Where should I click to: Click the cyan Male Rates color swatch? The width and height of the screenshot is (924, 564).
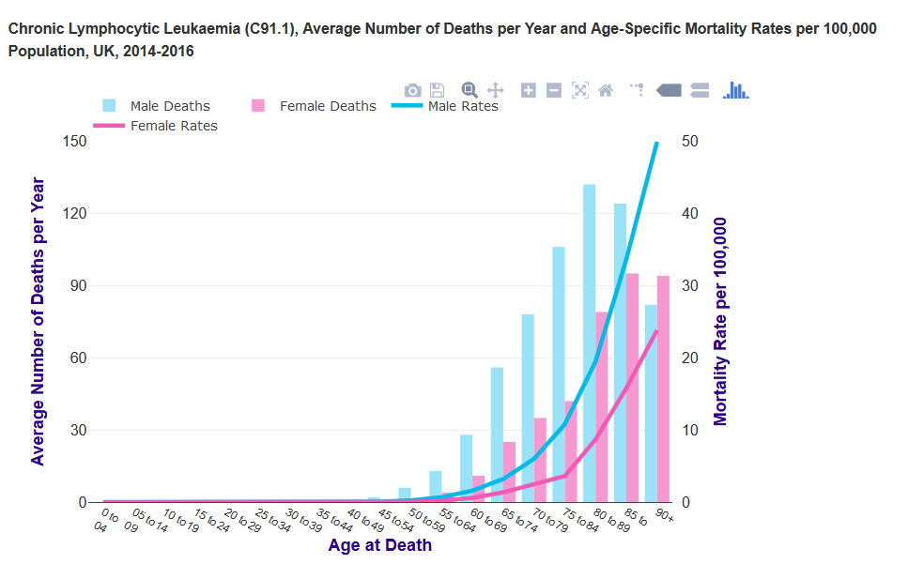click(408, 106)
